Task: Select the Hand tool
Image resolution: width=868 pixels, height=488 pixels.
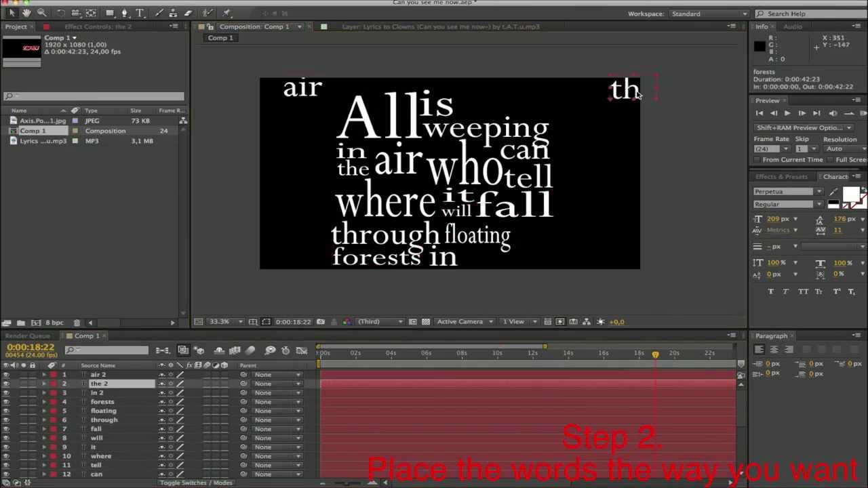Action: (x=26, y=13)
